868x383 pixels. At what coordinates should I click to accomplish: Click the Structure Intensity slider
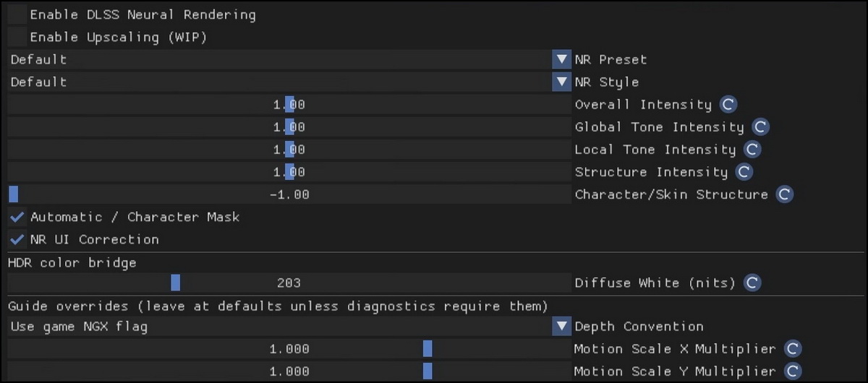click(289, 172)
